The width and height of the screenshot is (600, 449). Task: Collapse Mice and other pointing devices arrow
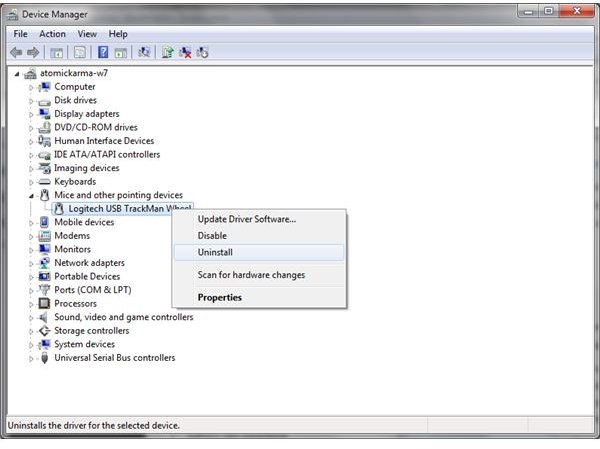(x=31, y=196)
